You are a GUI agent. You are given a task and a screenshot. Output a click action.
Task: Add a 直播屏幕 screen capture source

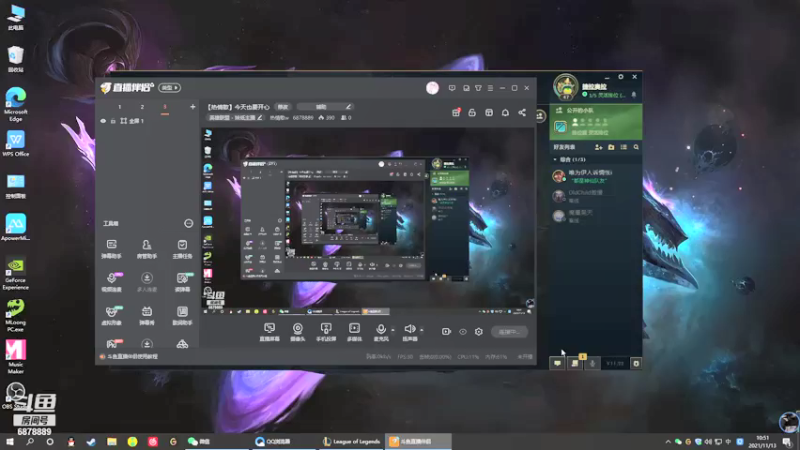pos(269,332)
